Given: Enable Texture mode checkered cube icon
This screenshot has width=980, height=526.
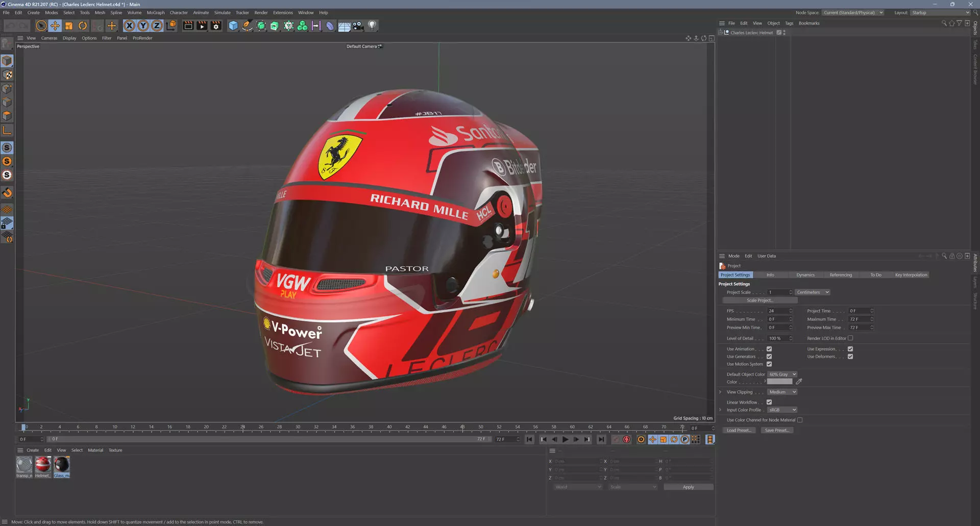Looking at the screenshot, I should (x=7, y=75).
